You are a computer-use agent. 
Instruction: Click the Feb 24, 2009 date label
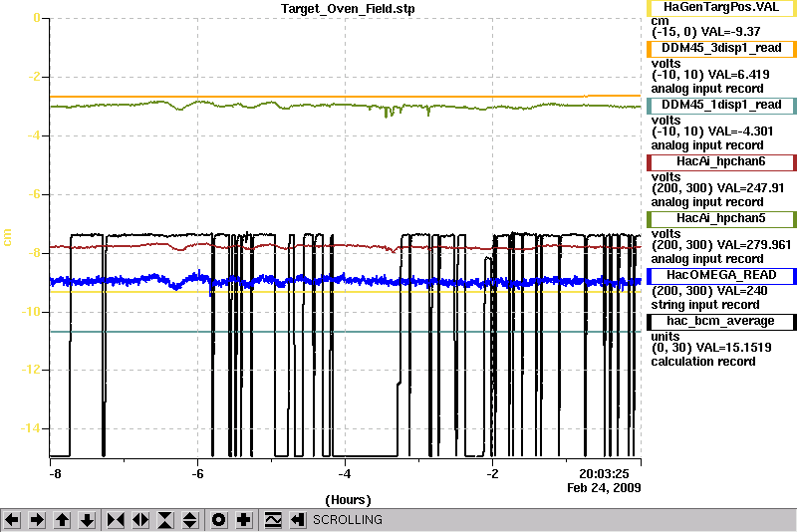point(604,488)
